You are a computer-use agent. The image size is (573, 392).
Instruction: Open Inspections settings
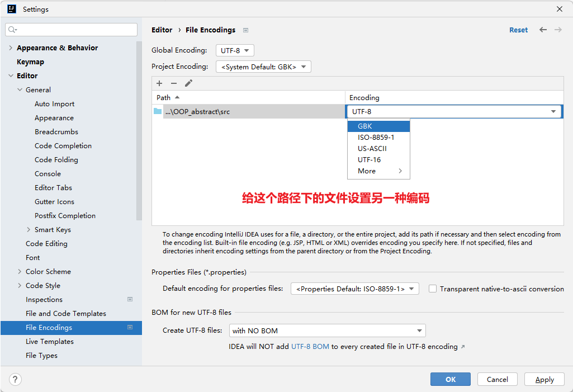[44, 300]
